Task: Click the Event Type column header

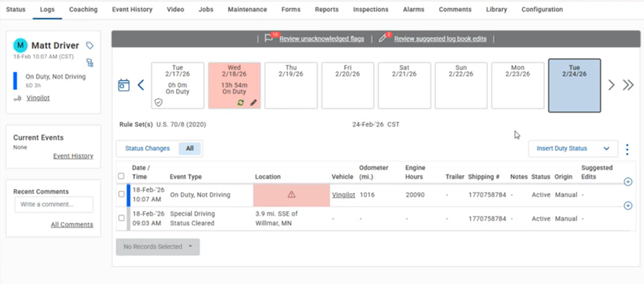Action: tap(185, 176)
